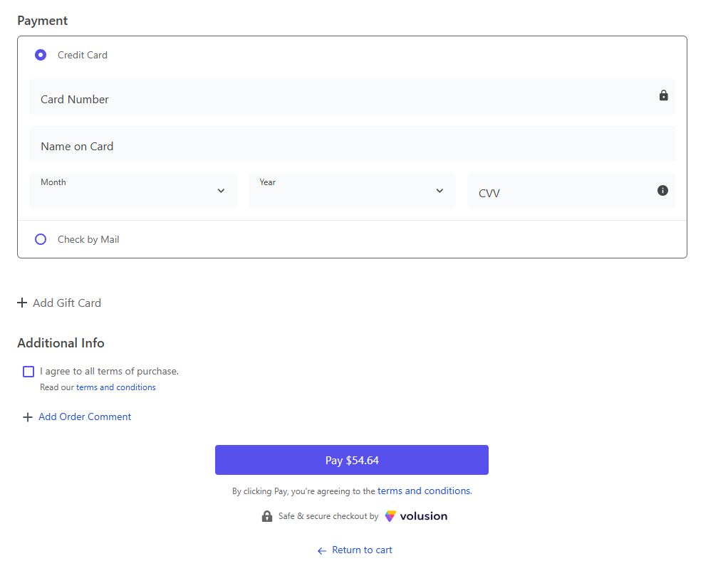
Task: Click Return to cart
Action: 361,550
